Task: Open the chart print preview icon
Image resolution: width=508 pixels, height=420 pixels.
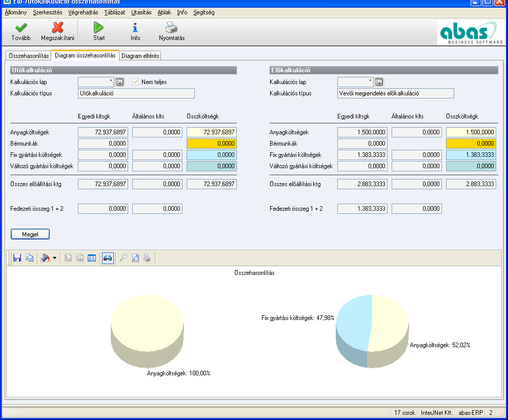Action: point(135,258)
